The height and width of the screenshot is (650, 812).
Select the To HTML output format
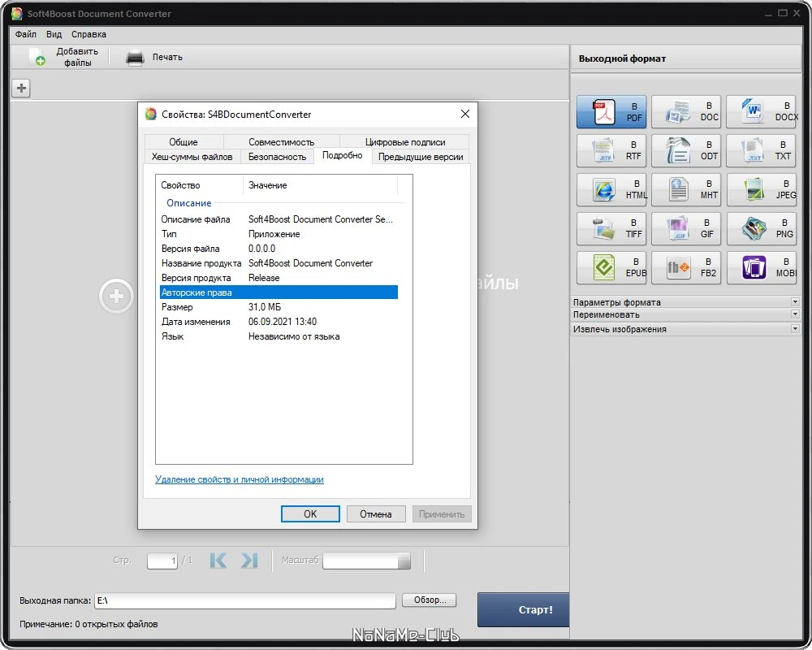pyautogui.click(x=611, y=189)
